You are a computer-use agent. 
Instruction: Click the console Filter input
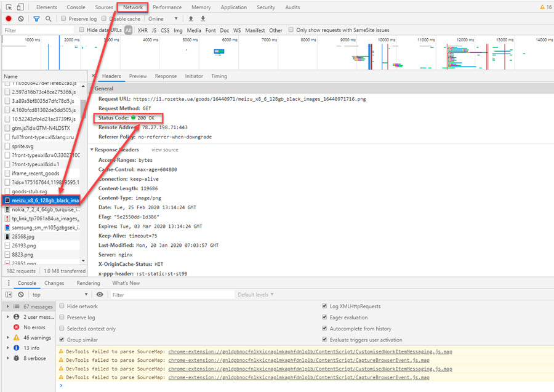coord(172,295)
